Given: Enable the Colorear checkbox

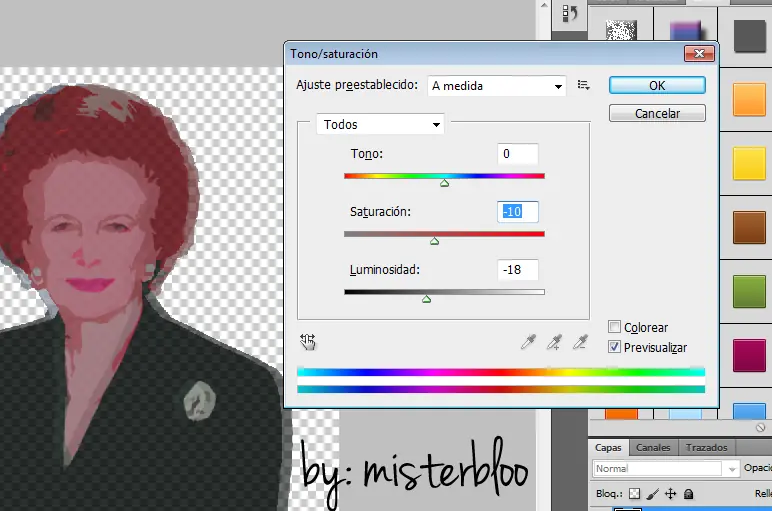Looking at the screenshot, I should pyautogui.click(x=614, y=326).
